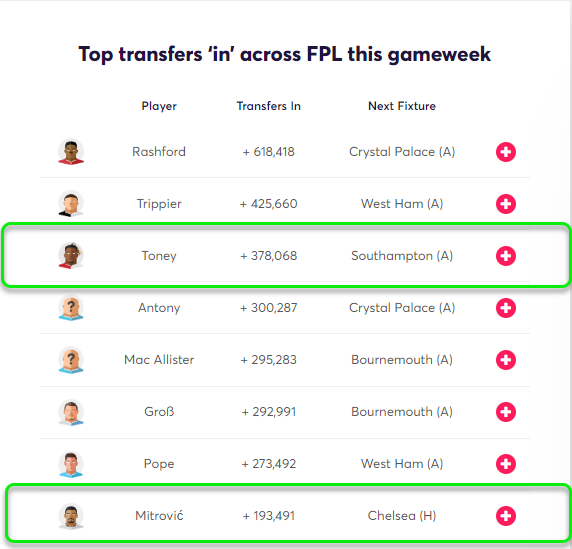Select the plus icon for Mitrović

point(506,516)
